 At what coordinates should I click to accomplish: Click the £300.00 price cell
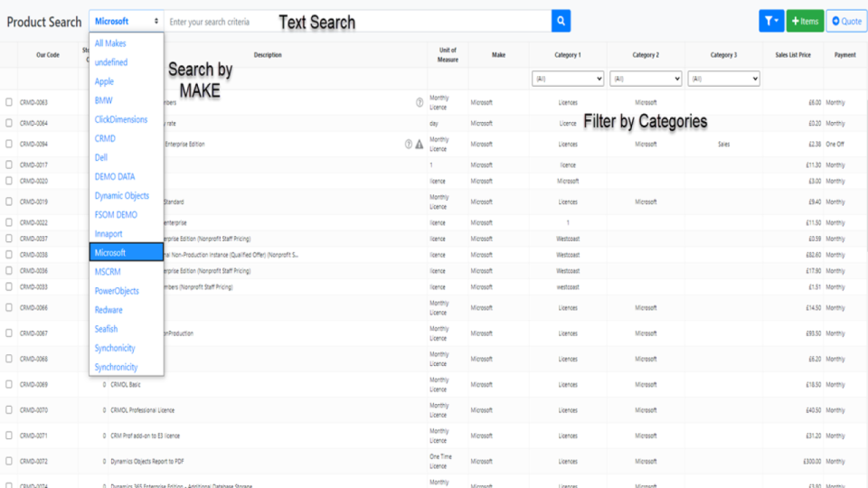pos(812,461)
